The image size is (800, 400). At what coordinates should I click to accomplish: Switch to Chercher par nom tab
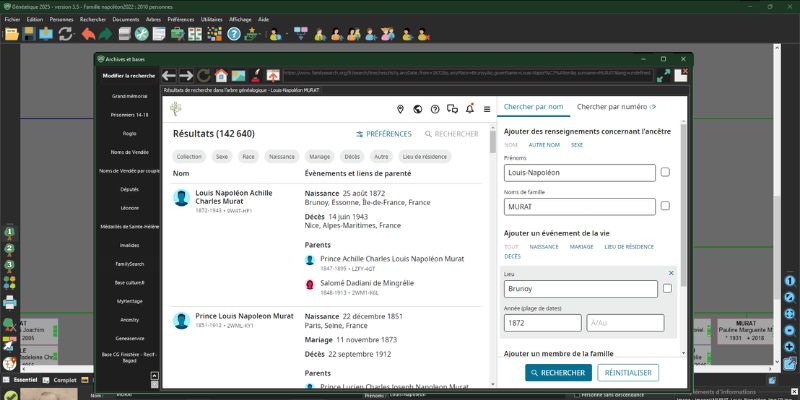point(533,107)
